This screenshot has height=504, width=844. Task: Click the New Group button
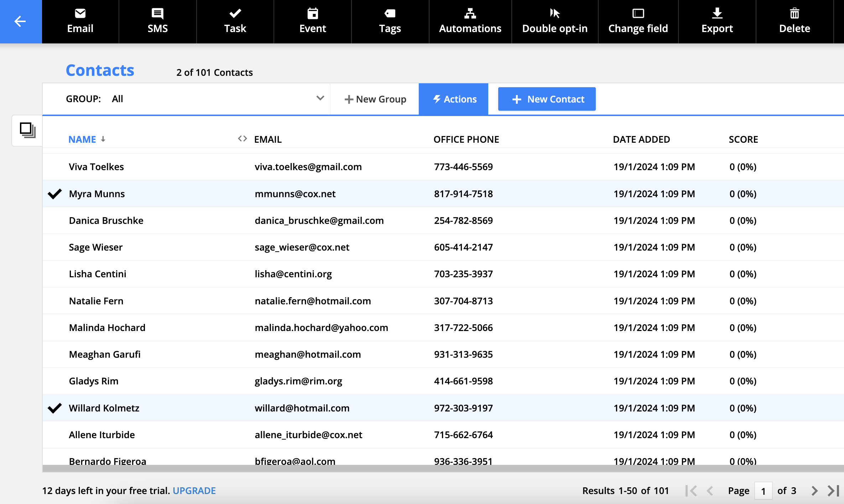pyautogui.click(x=375, y=99)
